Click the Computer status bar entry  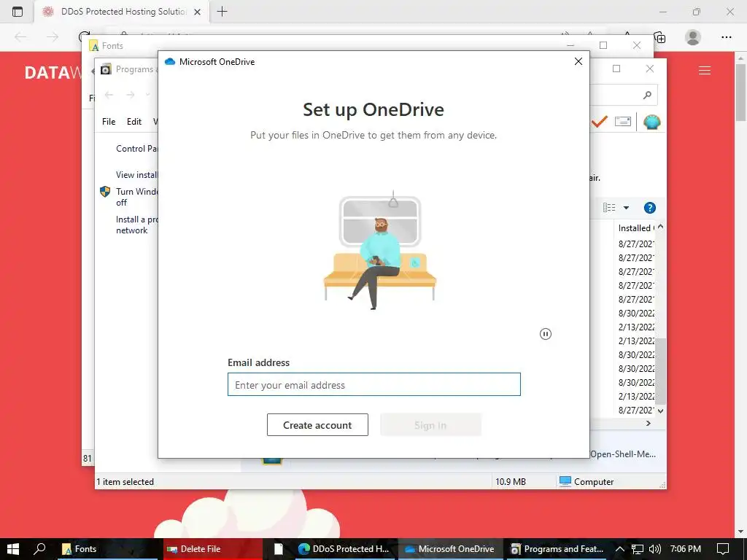587,481
